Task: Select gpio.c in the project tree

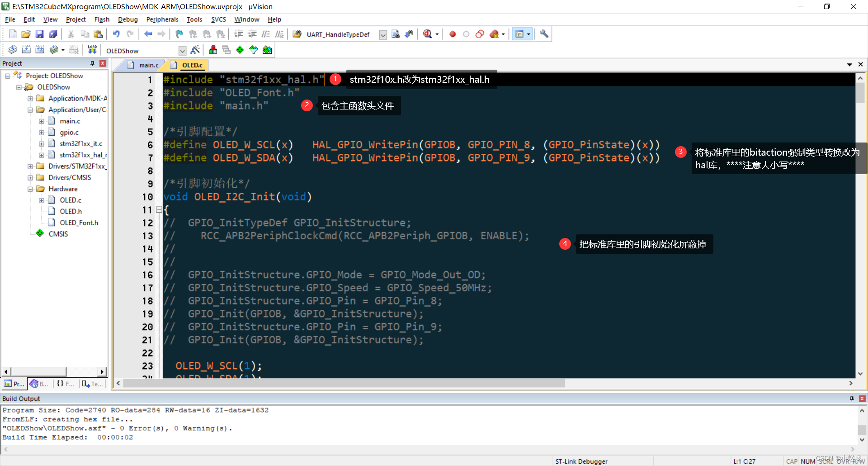Action: [x=69, y=132]
